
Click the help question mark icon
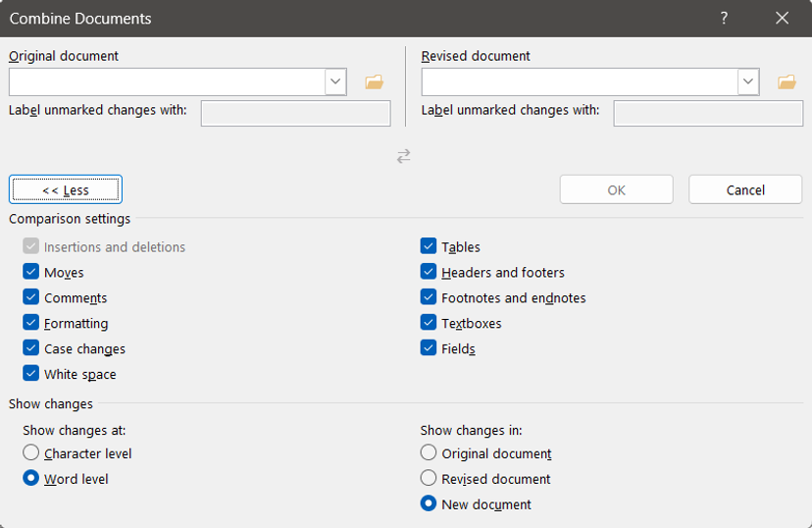[x=725, y=19]
